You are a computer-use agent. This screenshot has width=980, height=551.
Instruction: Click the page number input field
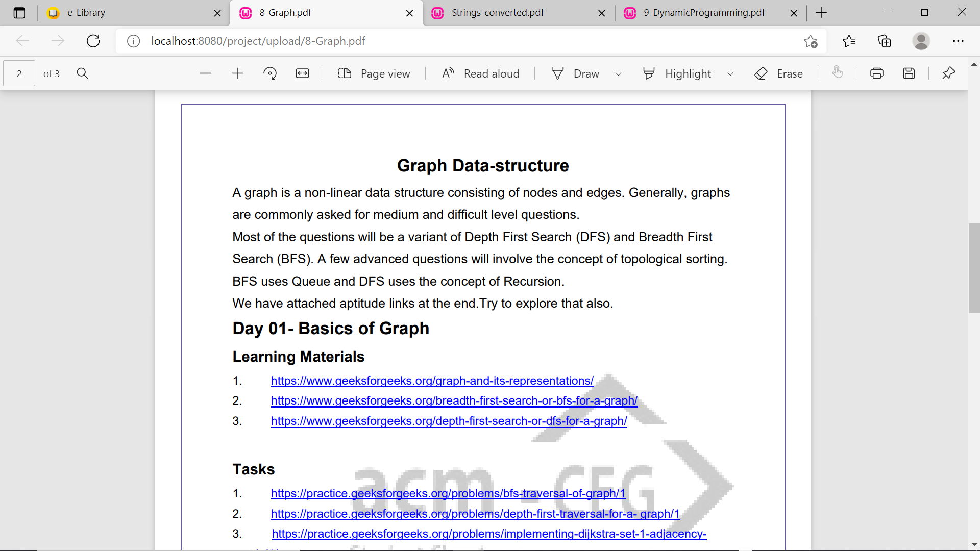click(x=19, y=73)
